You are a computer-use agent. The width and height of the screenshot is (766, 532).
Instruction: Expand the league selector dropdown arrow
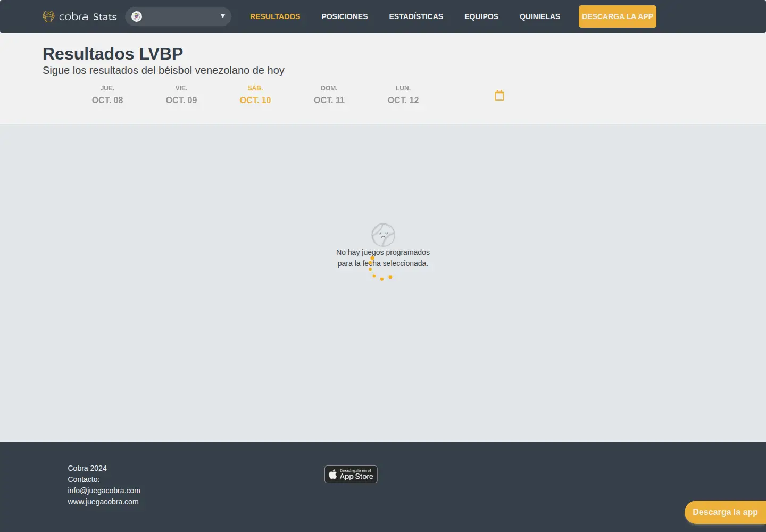pyautogui.click(x=223, y=16)
